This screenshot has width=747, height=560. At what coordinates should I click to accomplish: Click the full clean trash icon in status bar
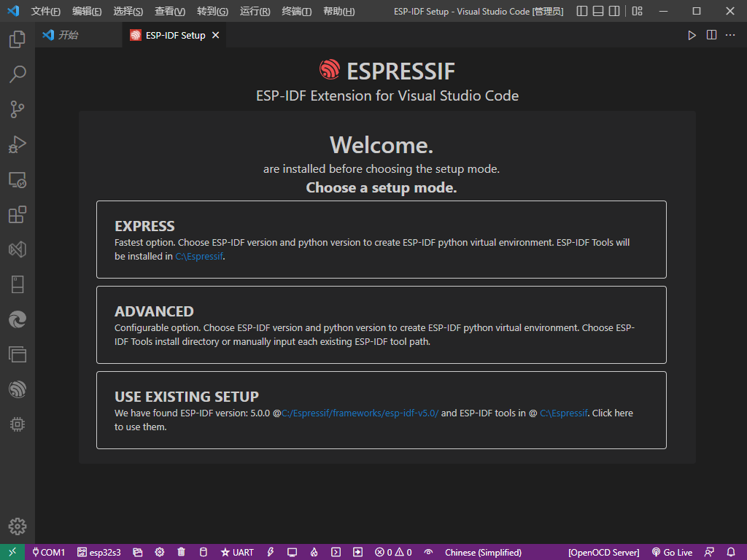point(181,553)
